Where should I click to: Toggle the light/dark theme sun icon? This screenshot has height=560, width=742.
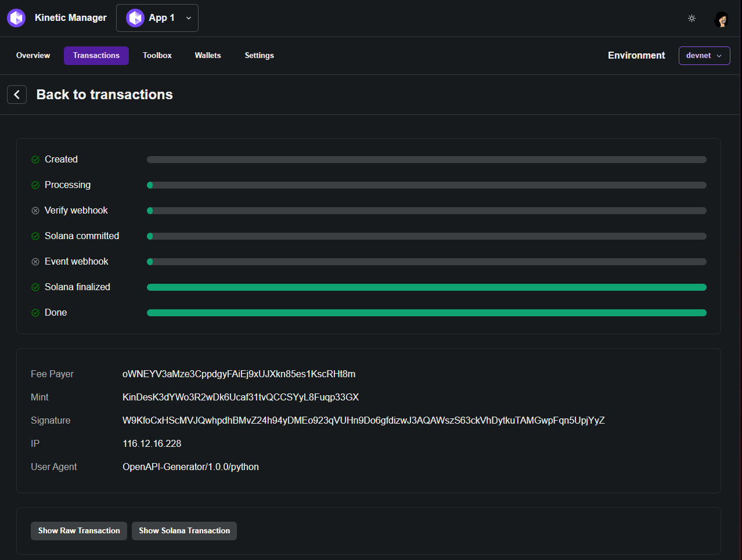[x=691, y=19]
